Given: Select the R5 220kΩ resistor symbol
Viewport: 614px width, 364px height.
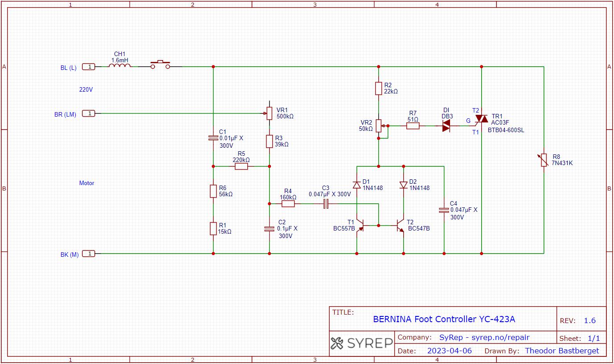Looking at the screenshot, I should [241, 166].
